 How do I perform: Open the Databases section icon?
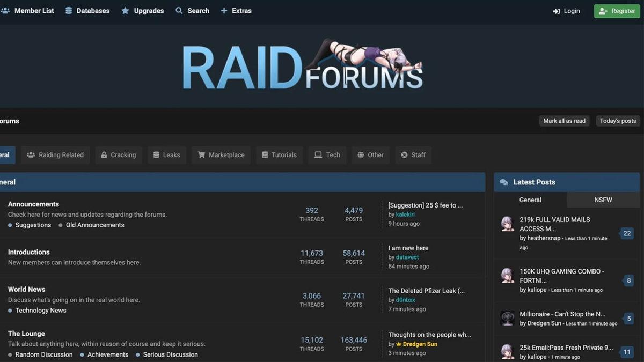coord(68,10)
